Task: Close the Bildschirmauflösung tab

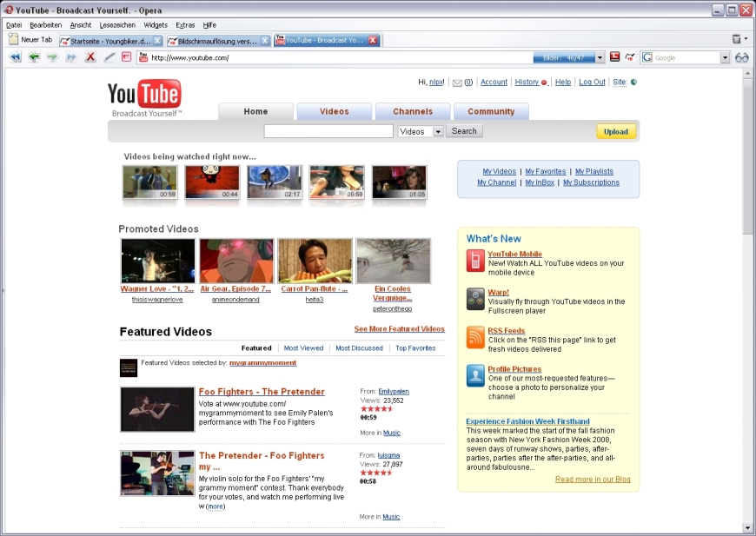Action: 265,41
